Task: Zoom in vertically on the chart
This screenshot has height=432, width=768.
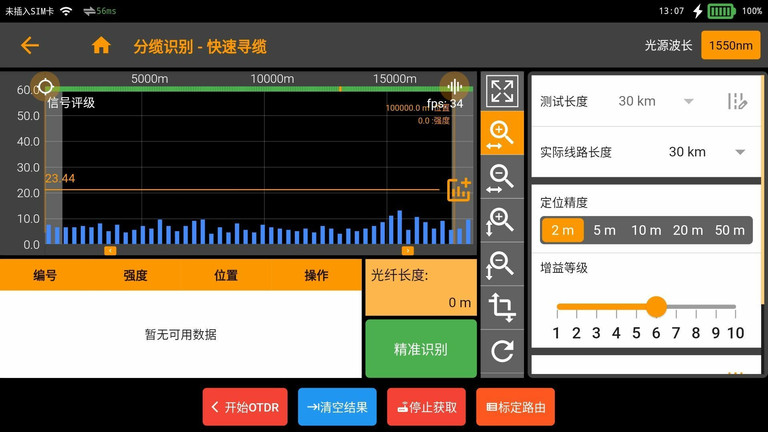Action: (502, 222)
